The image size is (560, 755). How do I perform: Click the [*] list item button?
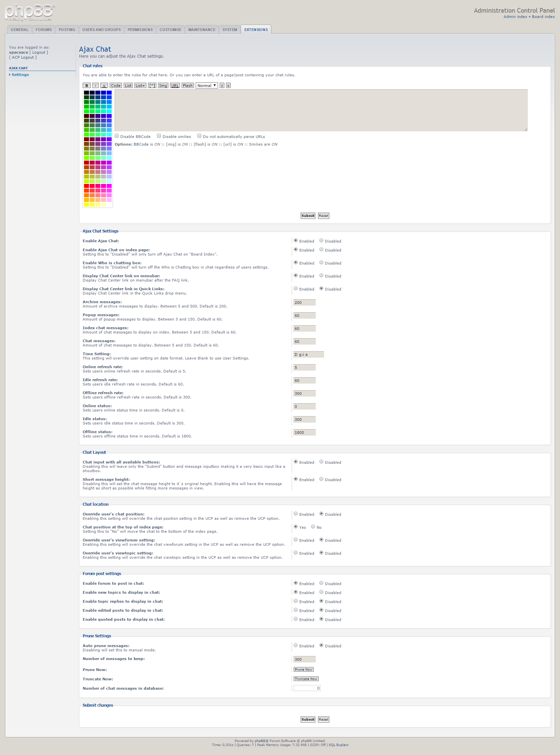[152, 85]
